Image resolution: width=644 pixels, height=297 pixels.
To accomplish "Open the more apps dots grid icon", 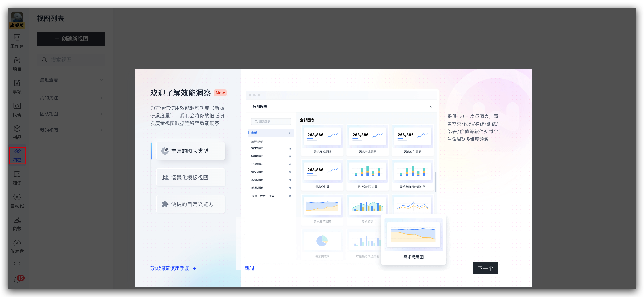I will (17, 265).
